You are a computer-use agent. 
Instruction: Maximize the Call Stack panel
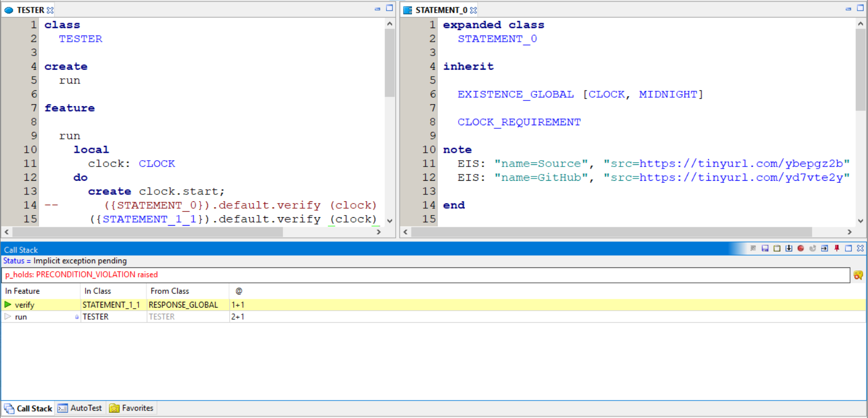pos(848,248)
